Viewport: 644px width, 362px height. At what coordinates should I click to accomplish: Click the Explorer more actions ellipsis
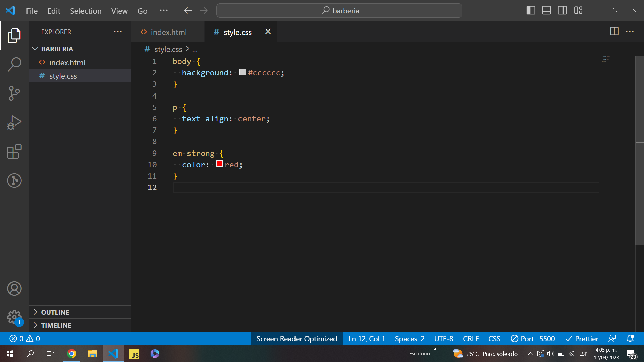point(118,32)
